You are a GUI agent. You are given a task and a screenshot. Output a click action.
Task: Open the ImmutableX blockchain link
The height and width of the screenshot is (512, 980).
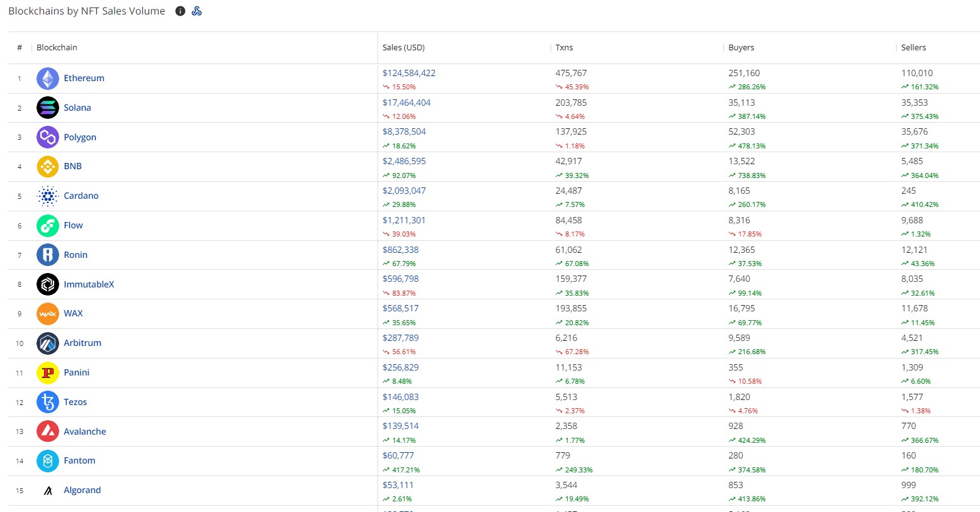coord(89,284)
